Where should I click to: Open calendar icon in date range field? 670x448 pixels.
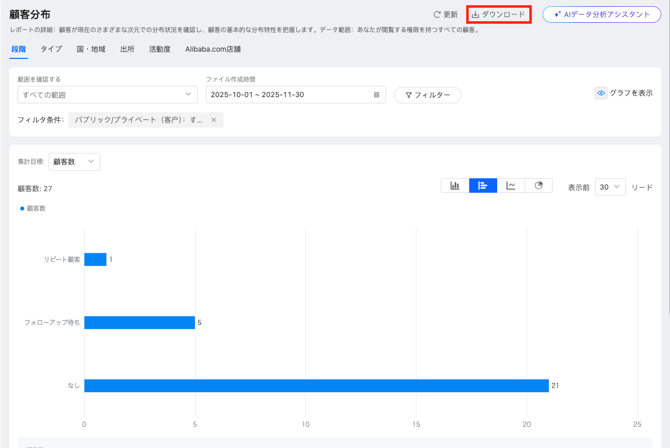coord(376,95)
